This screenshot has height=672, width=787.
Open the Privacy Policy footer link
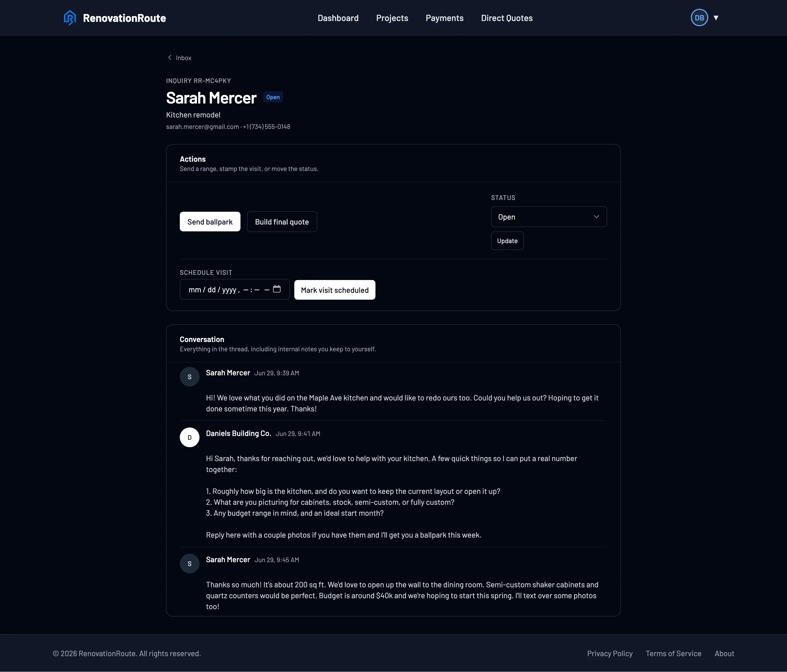tap(610, 653)
